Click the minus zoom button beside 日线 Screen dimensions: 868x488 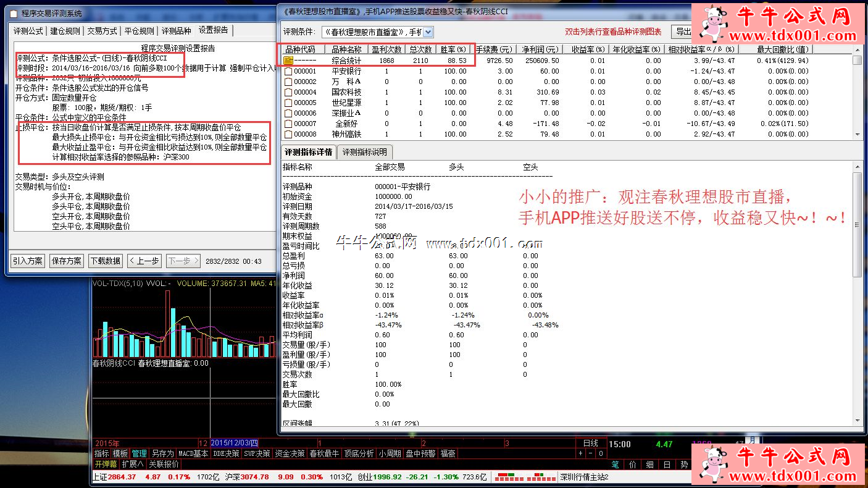tap(590, 453)
